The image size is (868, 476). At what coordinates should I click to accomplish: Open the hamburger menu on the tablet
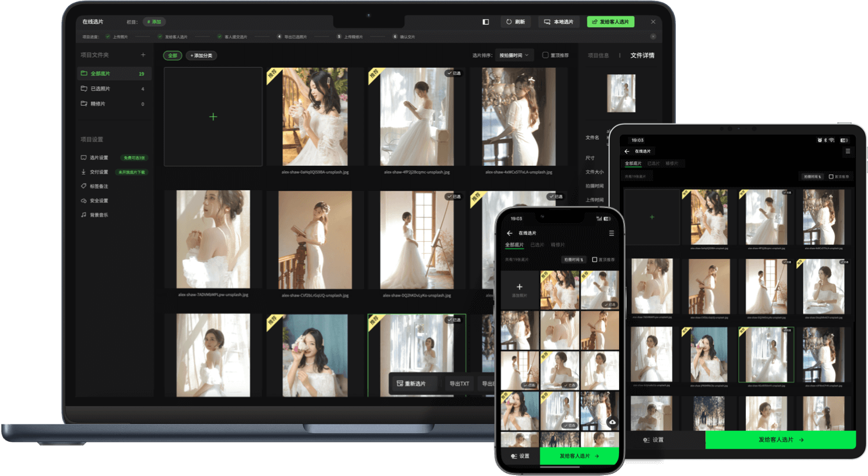coord(848,151)
